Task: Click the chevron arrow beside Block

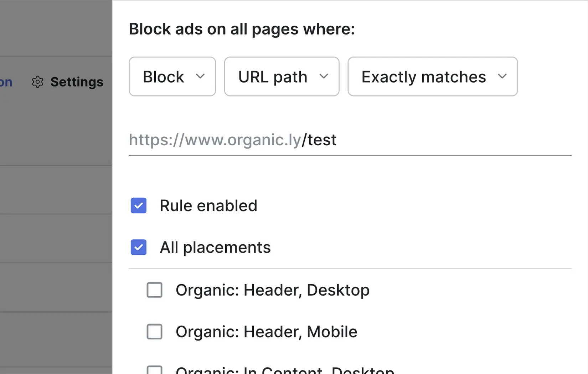Action: pyautogui.click(x=200, y=76)
